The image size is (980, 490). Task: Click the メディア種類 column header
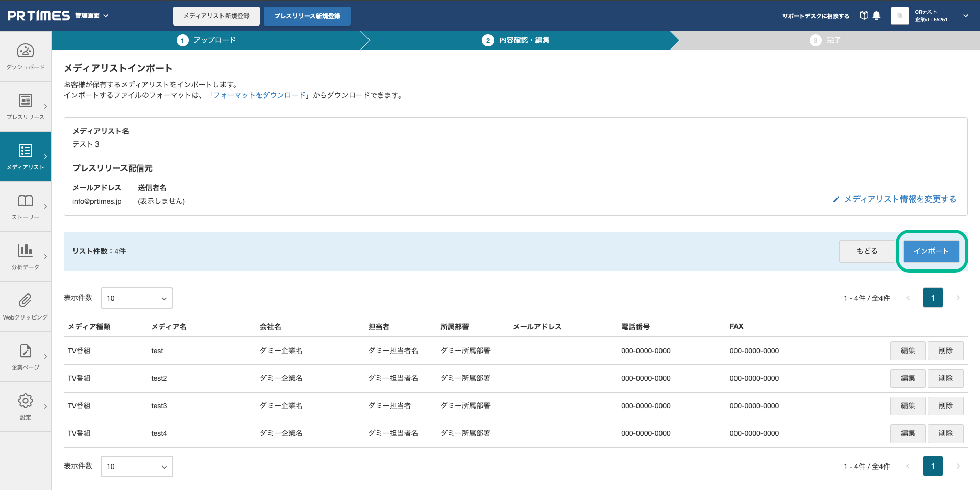pyautogui.click(x=89, y=327)
